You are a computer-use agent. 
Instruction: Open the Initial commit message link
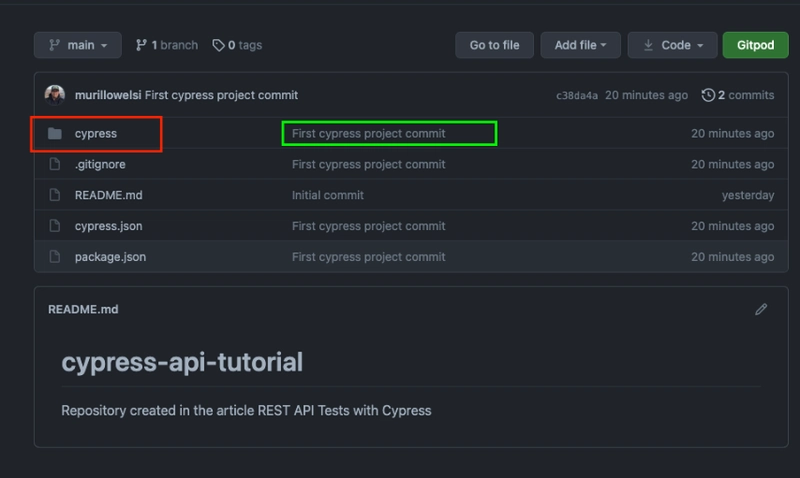coord(328,195)
